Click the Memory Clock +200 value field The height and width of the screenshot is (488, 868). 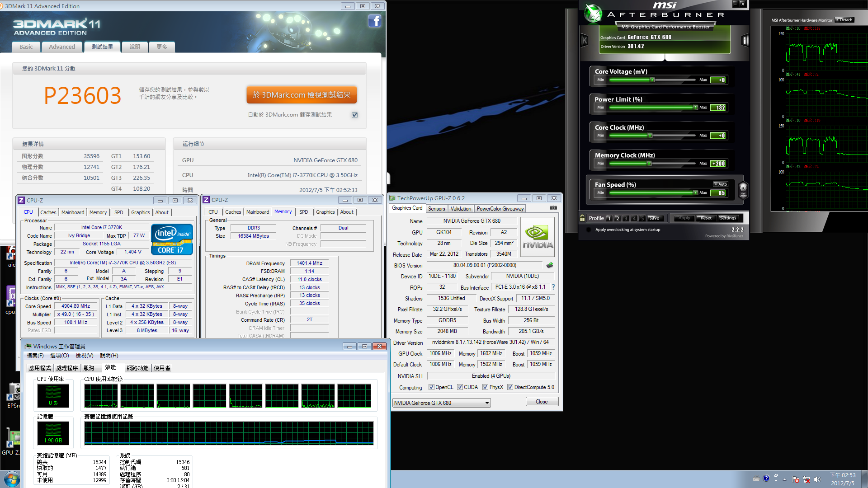tap(718, 164)
